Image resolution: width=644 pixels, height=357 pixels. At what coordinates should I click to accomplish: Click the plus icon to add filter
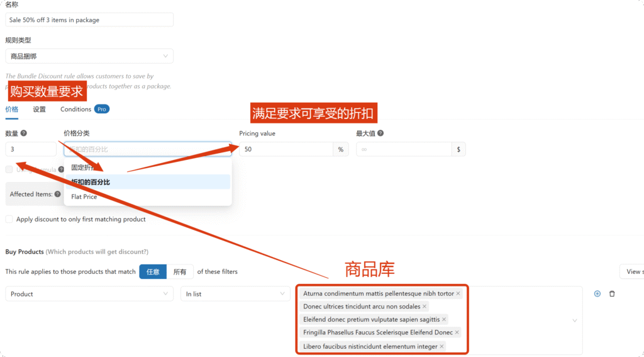pos(597,293)
